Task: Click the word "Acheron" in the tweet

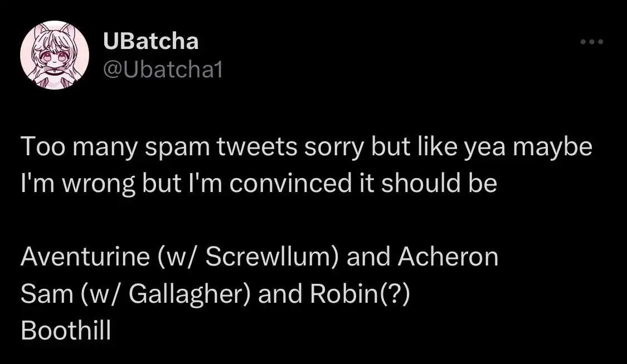Action: (x=448, y=257)
